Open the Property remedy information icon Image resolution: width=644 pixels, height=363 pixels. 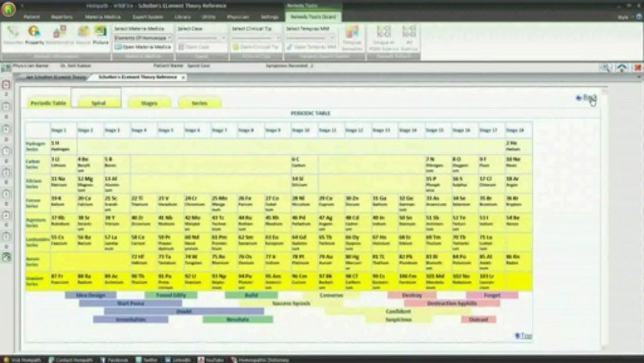[x=34, y=34]
